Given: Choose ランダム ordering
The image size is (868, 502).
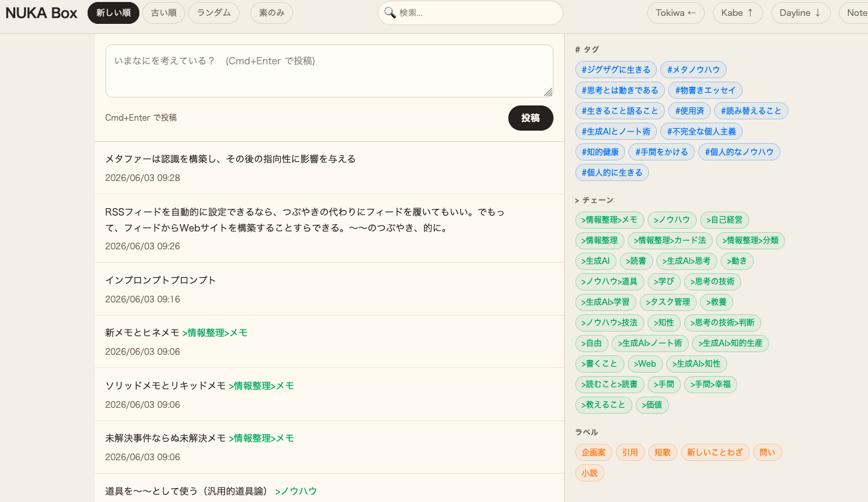Looking at the screenshot, I should (214, 13).
